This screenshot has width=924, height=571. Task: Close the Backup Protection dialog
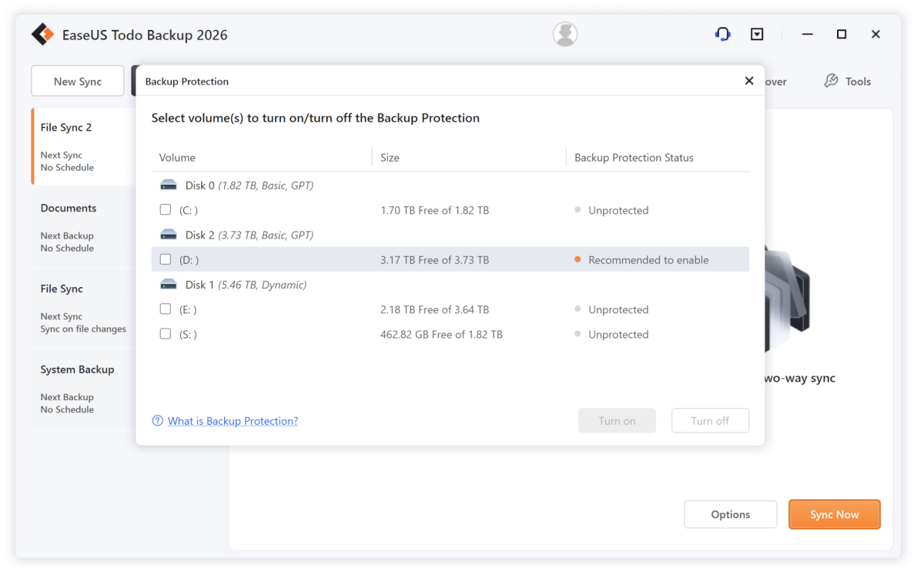(748, 81)
